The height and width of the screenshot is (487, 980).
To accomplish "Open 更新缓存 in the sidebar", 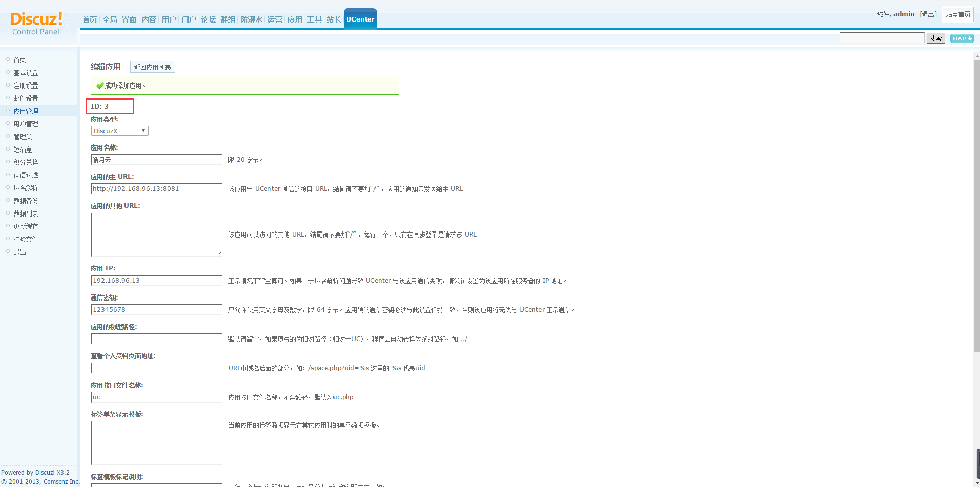I will [x=26, y=226].
